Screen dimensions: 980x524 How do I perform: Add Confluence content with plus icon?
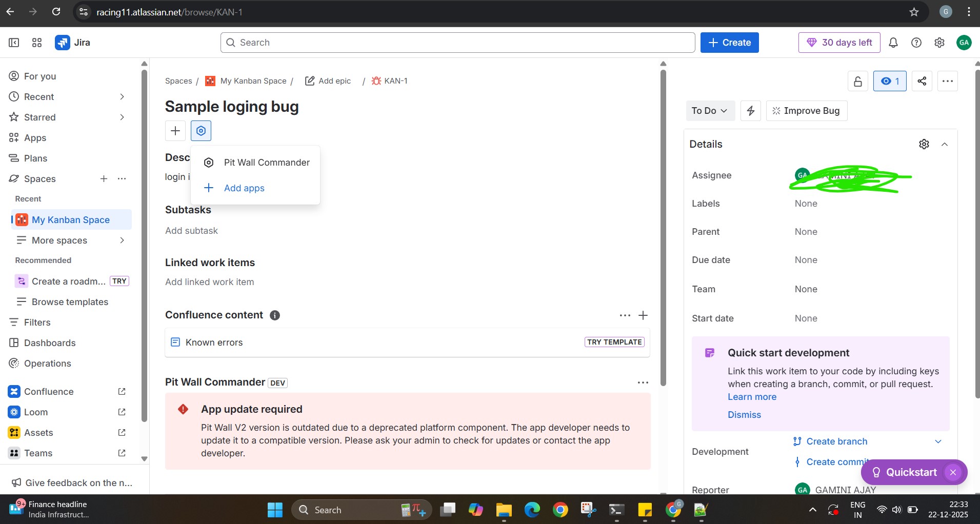pos(643,315)
